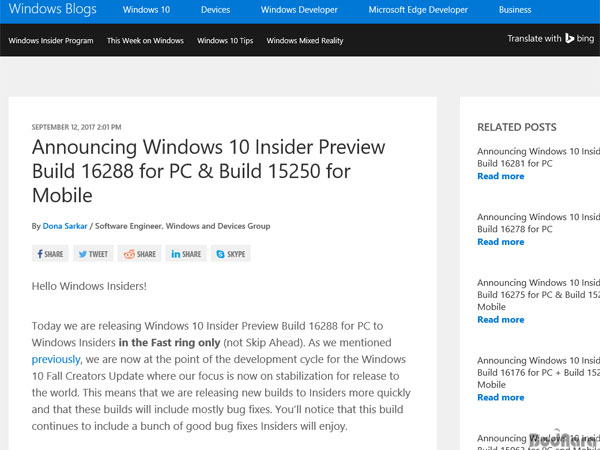The image size is (600, 450).
Task: Open Windows Insider Program page
Action: coord(51,41)
